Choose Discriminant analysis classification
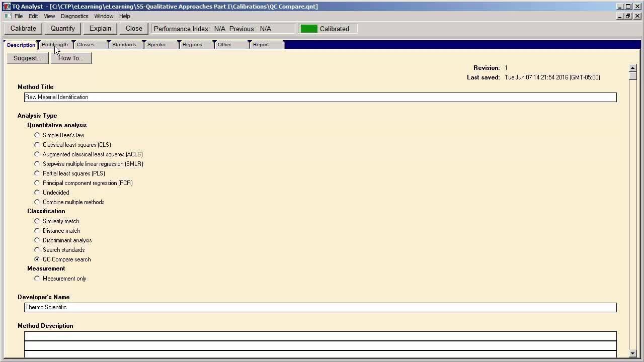Screen dimensions: 644x362 pos(37,240)
